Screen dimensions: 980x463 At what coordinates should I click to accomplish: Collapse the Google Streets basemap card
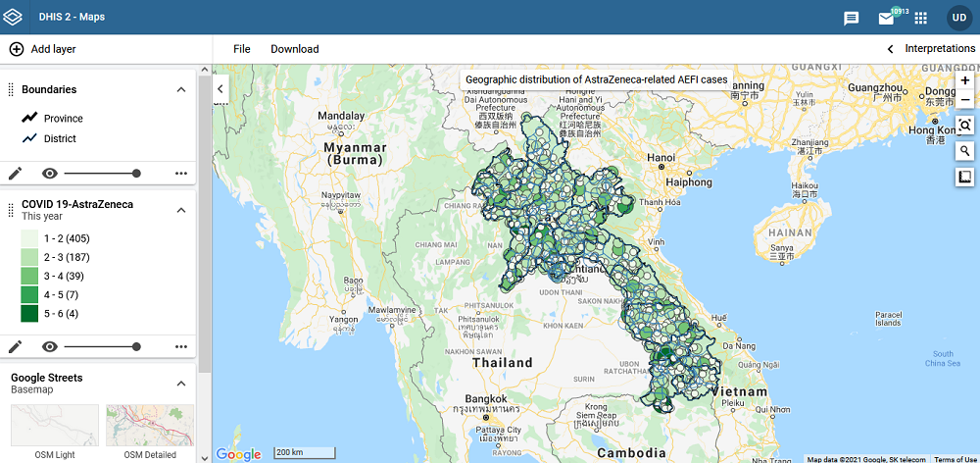pyautogui.click(x=181, y=383)
